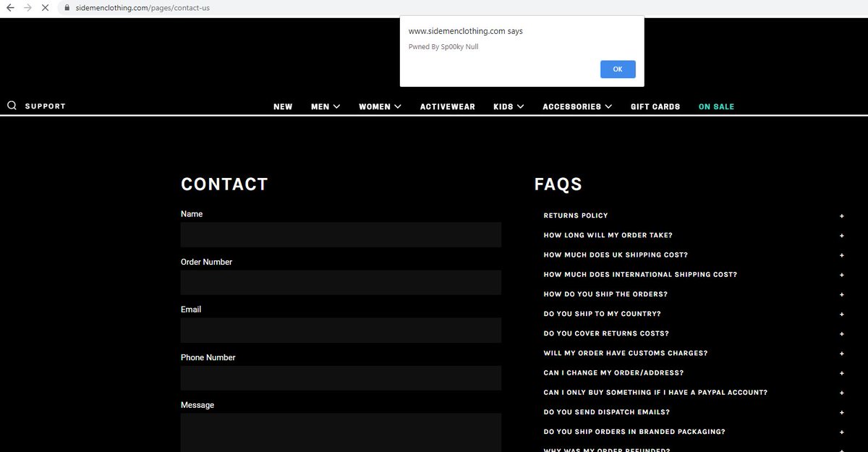Click the CONTACT heading text

(x=224, y=184)
